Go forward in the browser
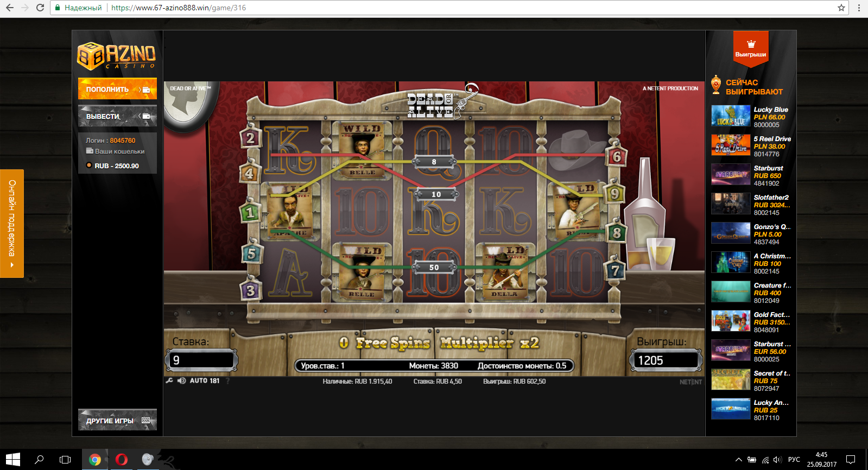This screenshot has width=868, height=470. click(25, 8)
